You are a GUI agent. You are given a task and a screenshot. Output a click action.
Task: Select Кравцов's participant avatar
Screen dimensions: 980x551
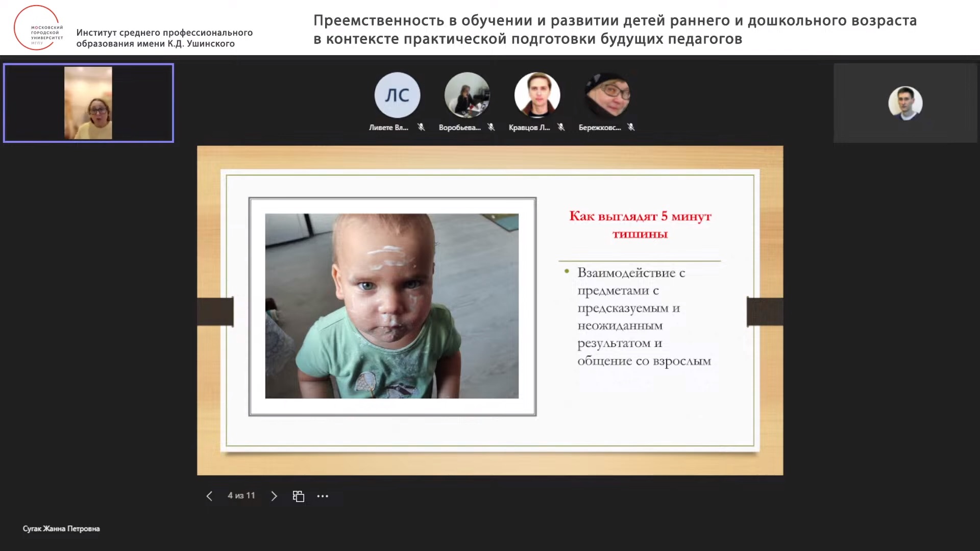coord(537,95)
